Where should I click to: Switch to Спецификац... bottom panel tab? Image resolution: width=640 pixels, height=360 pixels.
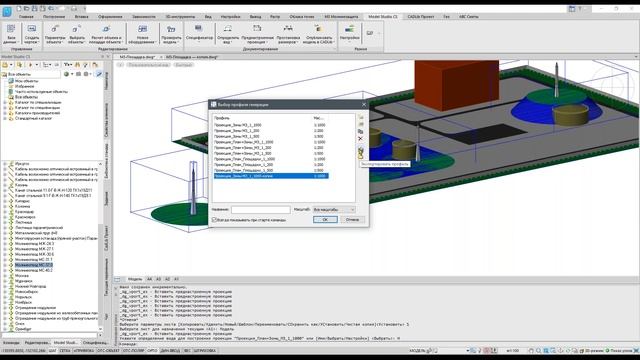(96, 343)
